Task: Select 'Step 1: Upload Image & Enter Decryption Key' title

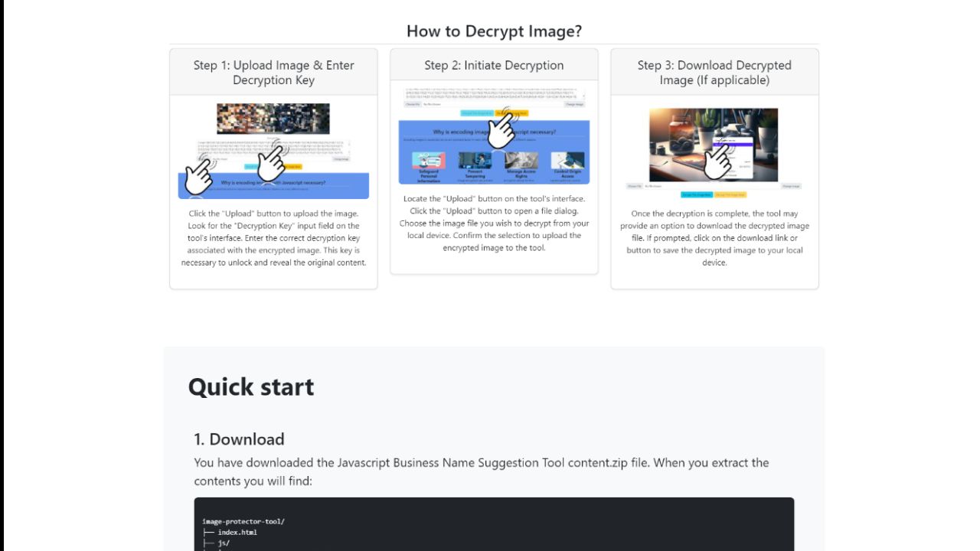Action: (x=273, y=73)
